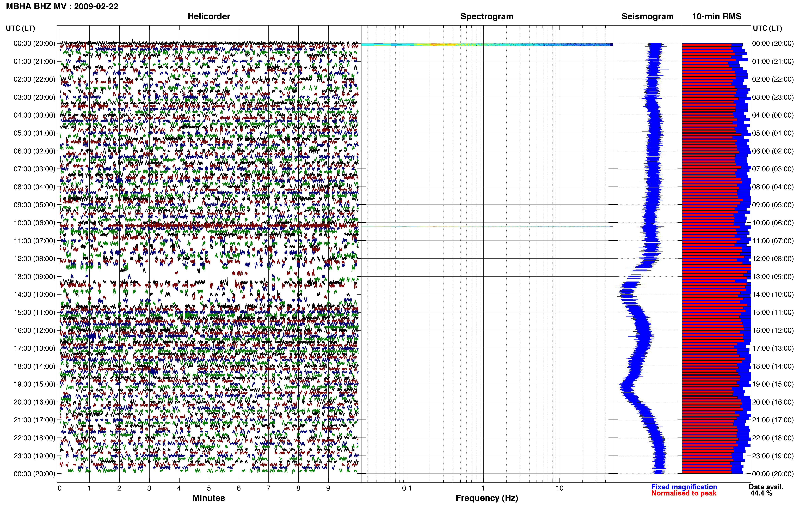This screenshot has width=812, height=508.
Task: Click the minutes tick label '9'
Action: pos(328,488)
